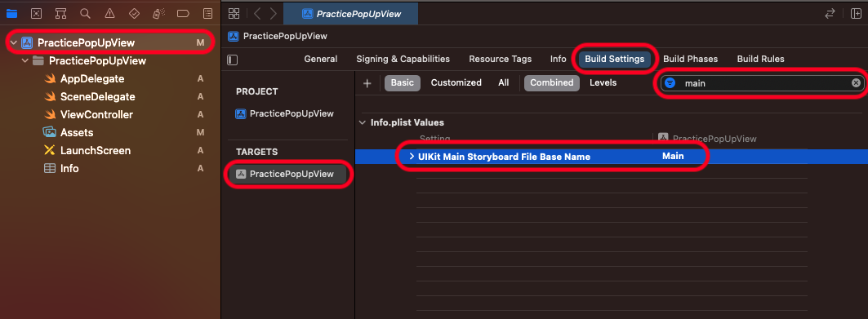Switch to the Resource Tags tab

point(500,59)
